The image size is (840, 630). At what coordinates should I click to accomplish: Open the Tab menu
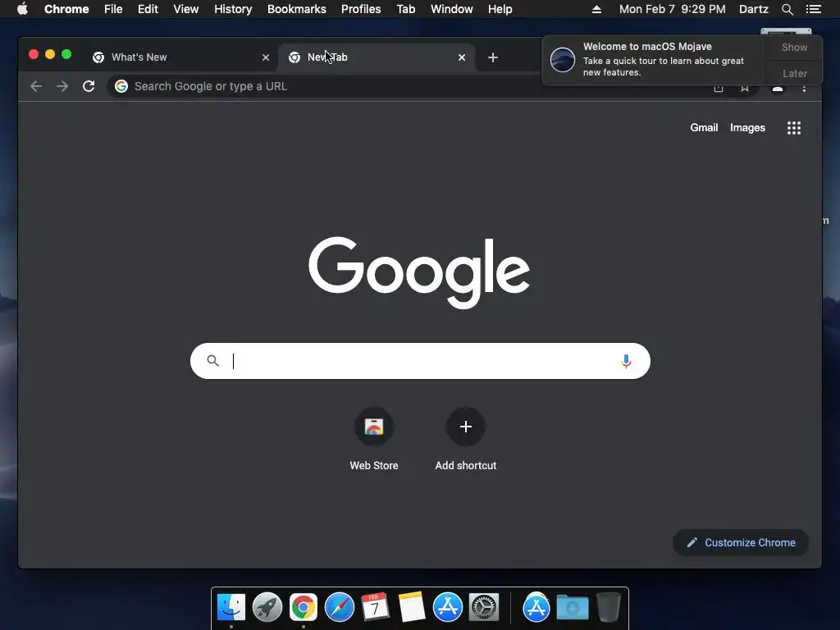click(406, 9)
